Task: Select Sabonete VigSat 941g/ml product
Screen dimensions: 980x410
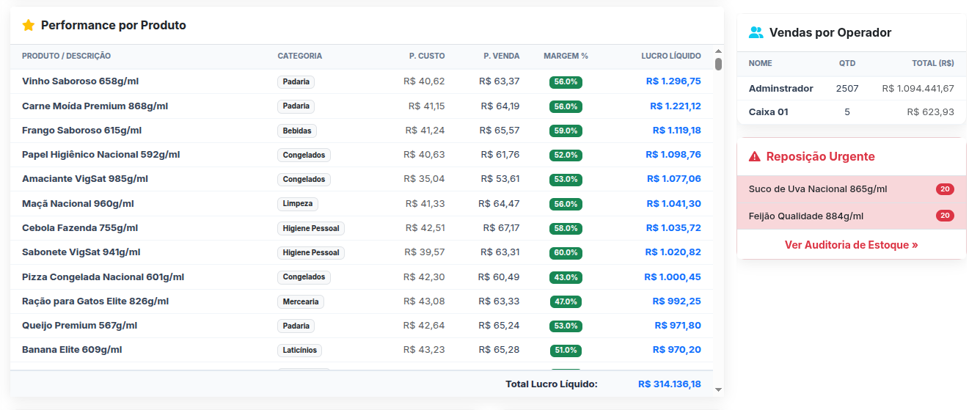Action: tap(81, 252)
